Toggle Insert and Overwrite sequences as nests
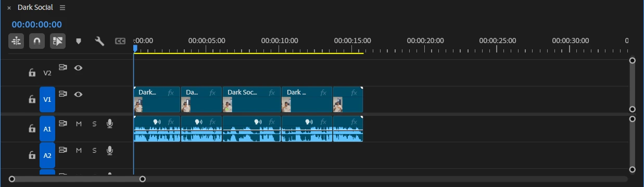 coord(16,41)
